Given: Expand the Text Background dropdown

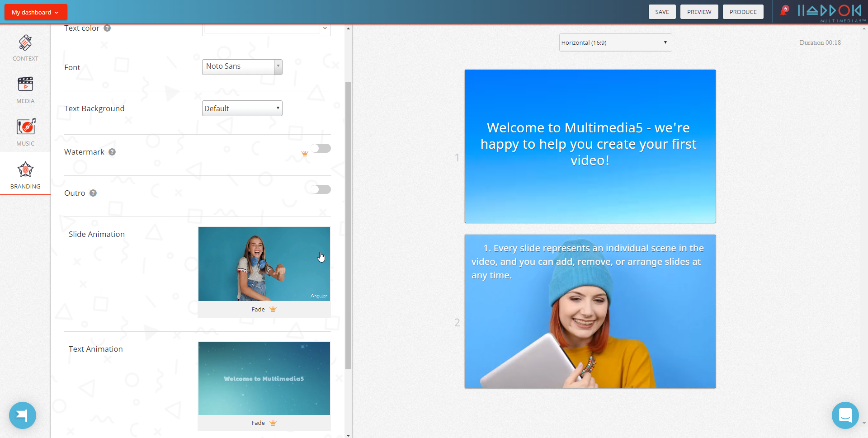Looking at the screenshot, I should point(242,108).
